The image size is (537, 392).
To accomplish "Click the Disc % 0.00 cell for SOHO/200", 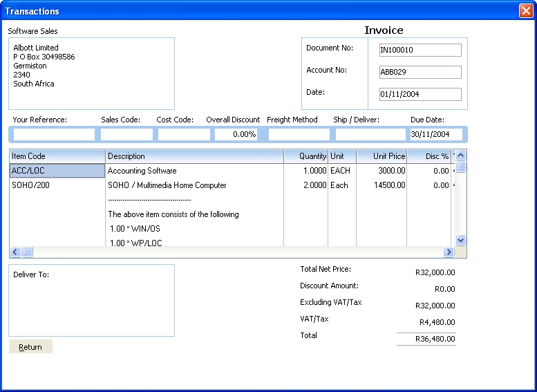I will (x=428, y=185).
